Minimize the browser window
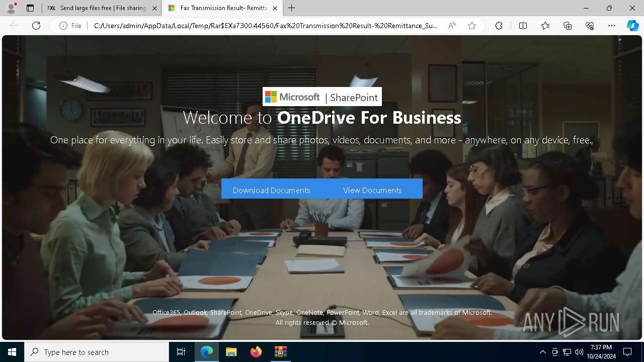Image resolution: width=644 pixels, height=362 pixels. coord(586,8)
